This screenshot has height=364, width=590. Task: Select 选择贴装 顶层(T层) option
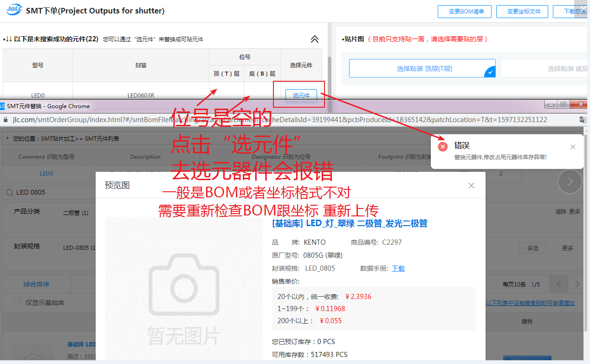coord(422,68)
